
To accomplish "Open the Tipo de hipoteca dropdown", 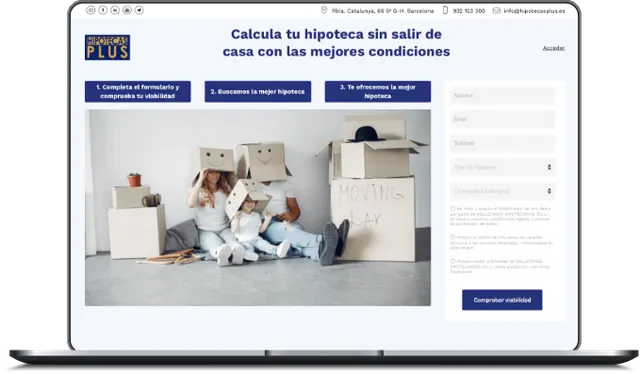I will pos(502,167).
